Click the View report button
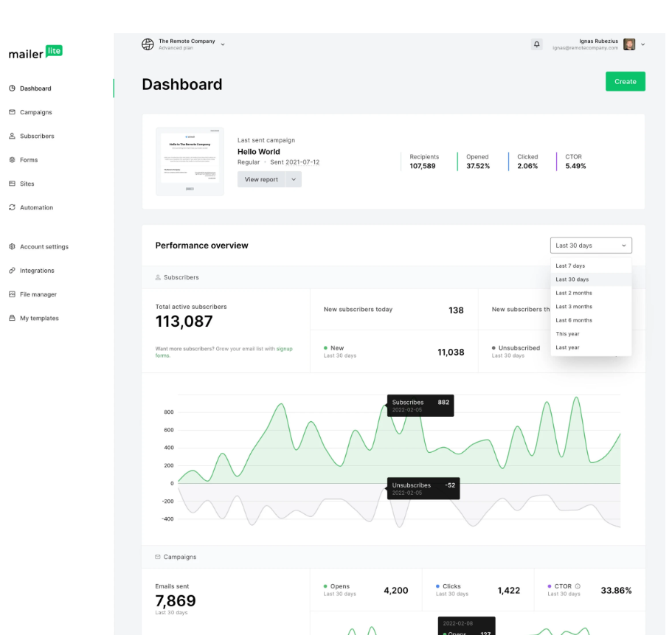Viewport: 672px width, 635px height. 261,179
